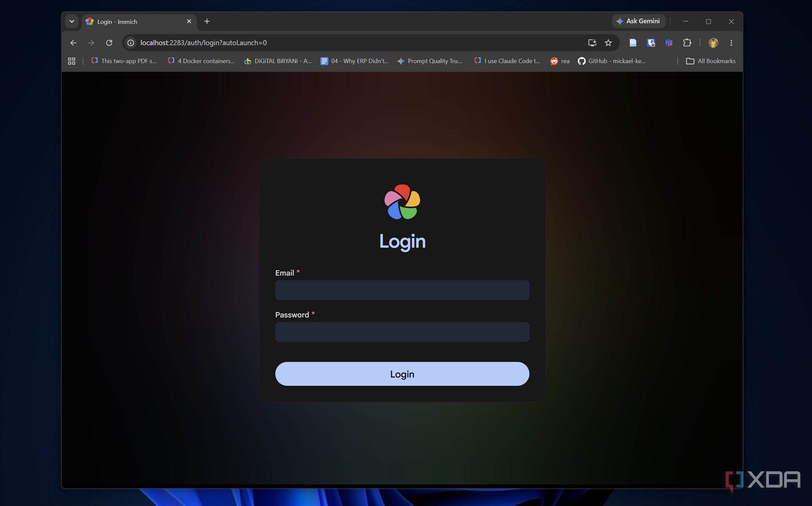Viewport: 812px width, 506px height.
Task: Open the blue cube extension icon
Action: tap(669, 43)
